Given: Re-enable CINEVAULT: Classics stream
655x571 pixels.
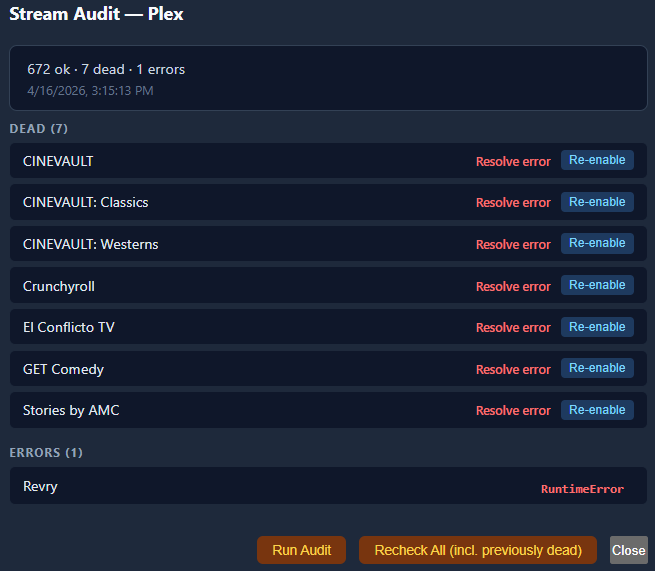Looking at the screenshot, I should point(597,202).
